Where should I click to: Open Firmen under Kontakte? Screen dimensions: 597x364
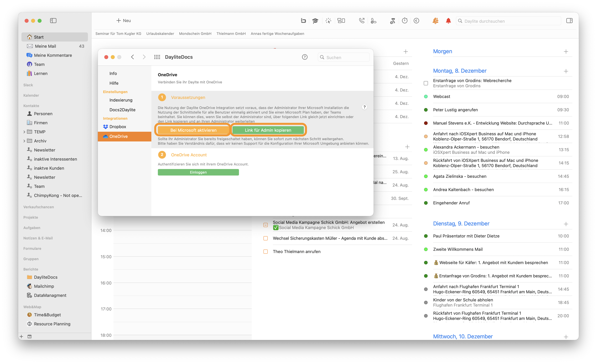[55, 122]
